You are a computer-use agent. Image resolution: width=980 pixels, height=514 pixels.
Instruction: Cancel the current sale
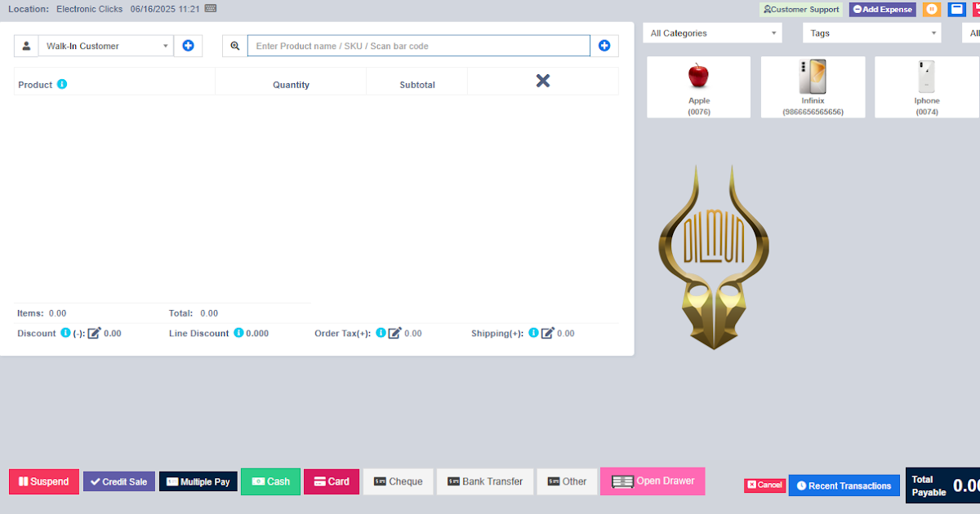[764, 485]
